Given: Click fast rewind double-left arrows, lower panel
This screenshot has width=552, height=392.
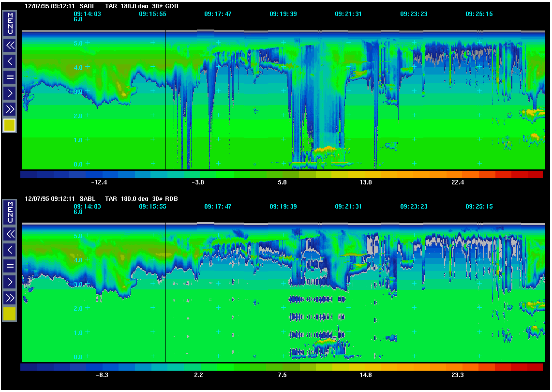Looking at the screenshot, I should coord(10,234).
